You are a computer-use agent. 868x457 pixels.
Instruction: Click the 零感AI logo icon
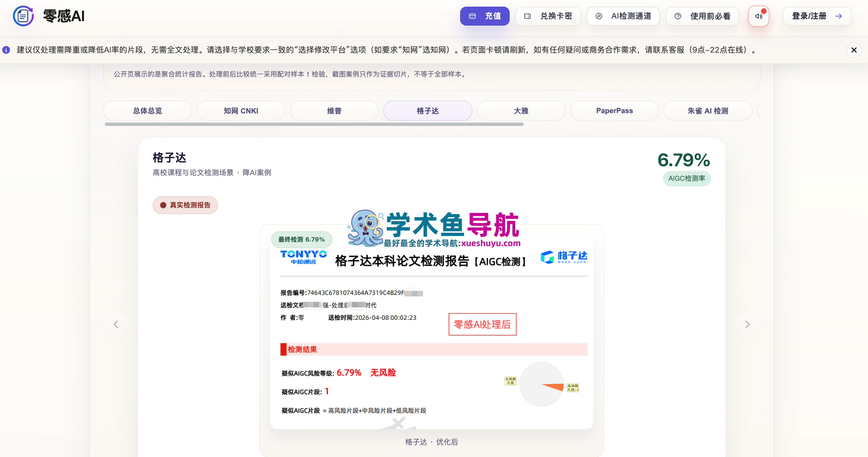23,16
